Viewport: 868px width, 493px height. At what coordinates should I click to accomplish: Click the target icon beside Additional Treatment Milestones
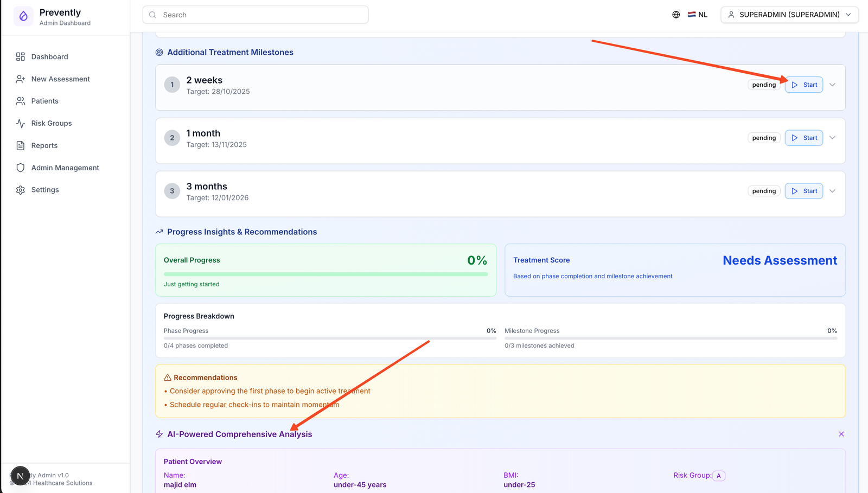(159, 52)
